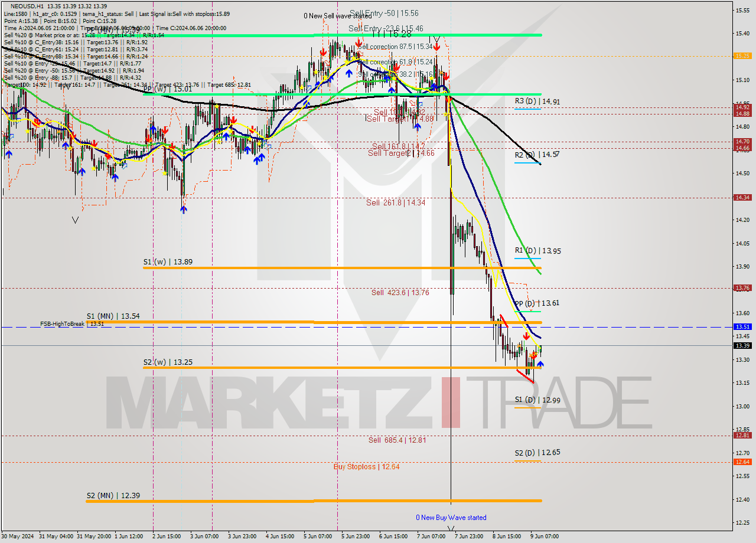Image resolution: width=756 pixels, height=543 pixels.
Task: Click the orange 15.25 price tag
Action: [742, 55]
